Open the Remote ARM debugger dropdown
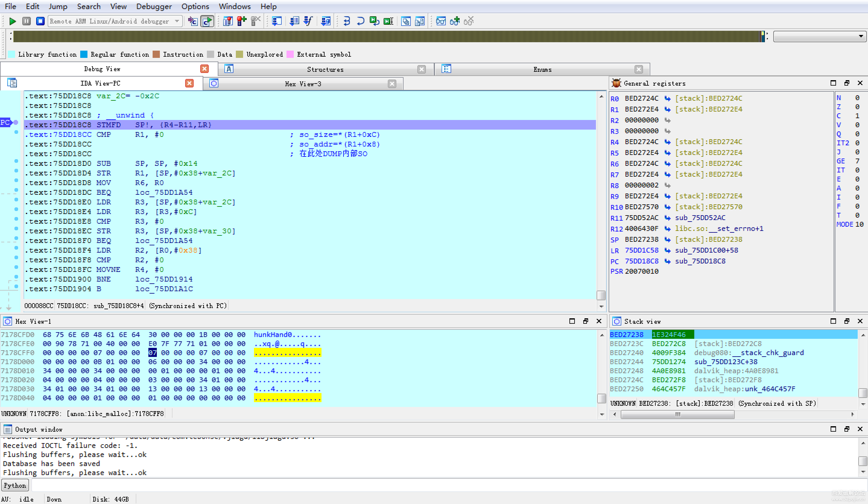868x504 pixels. [177, 21]
